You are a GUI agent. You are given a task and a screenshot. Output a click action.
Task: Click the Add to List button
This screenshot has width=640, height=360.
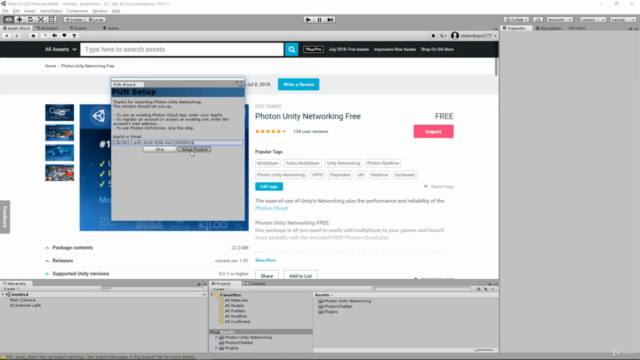coord(300,276)
